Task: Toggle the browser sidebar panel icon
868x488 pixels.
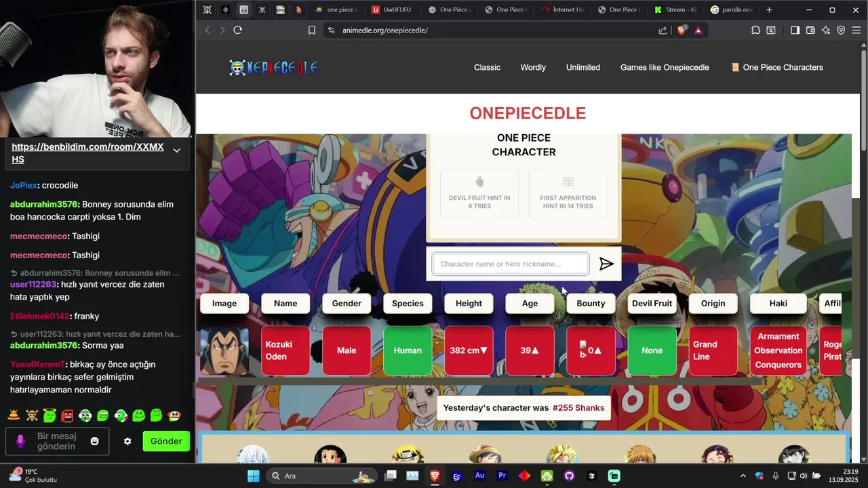Action: [x=795, y=30]
